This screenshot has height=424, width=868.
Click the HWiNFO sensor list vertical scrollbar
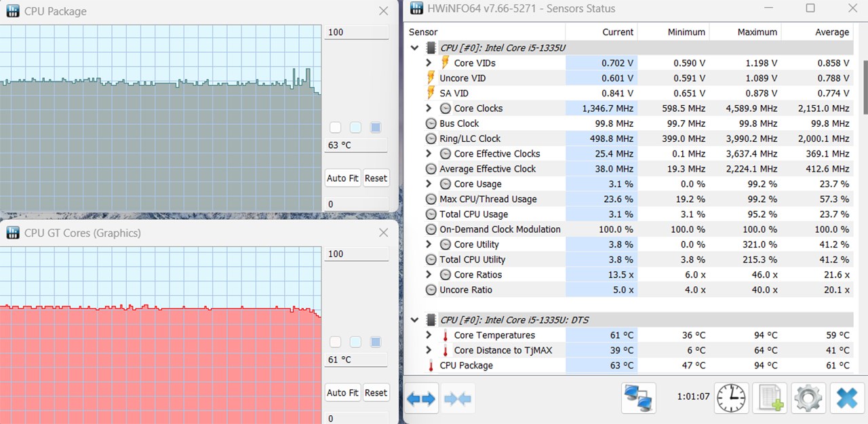pyautogui.click(x=865, y=88)
